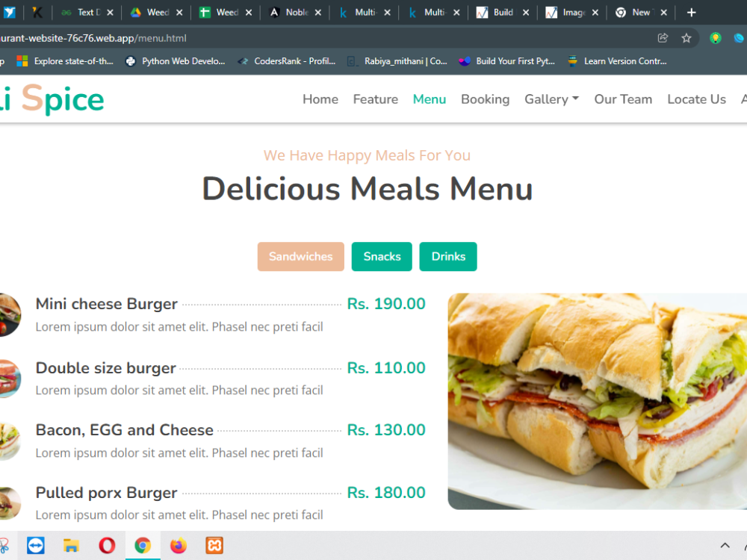Click 'Delicious Meals Menu' heading
This screenshot has height=560, width=747.
tap(368, 189)
